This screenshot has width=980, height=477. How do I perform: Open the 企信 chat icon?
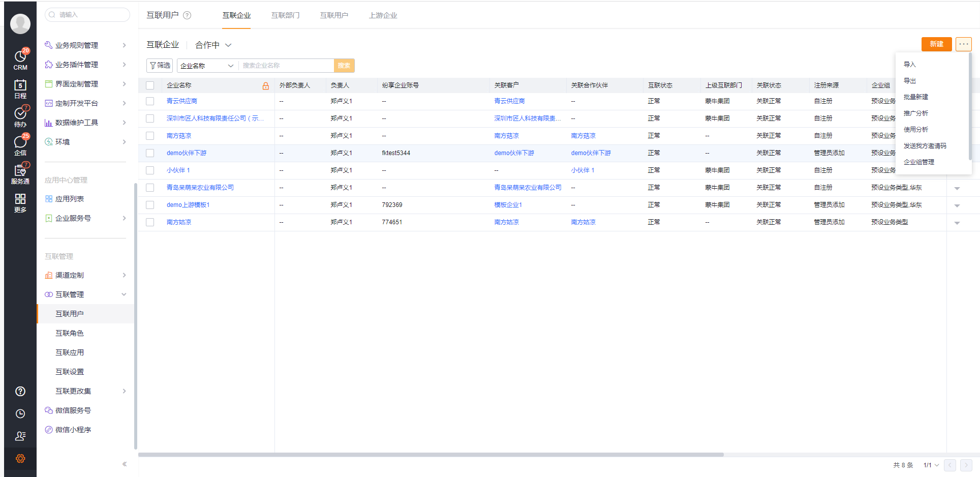pos(20,145)
